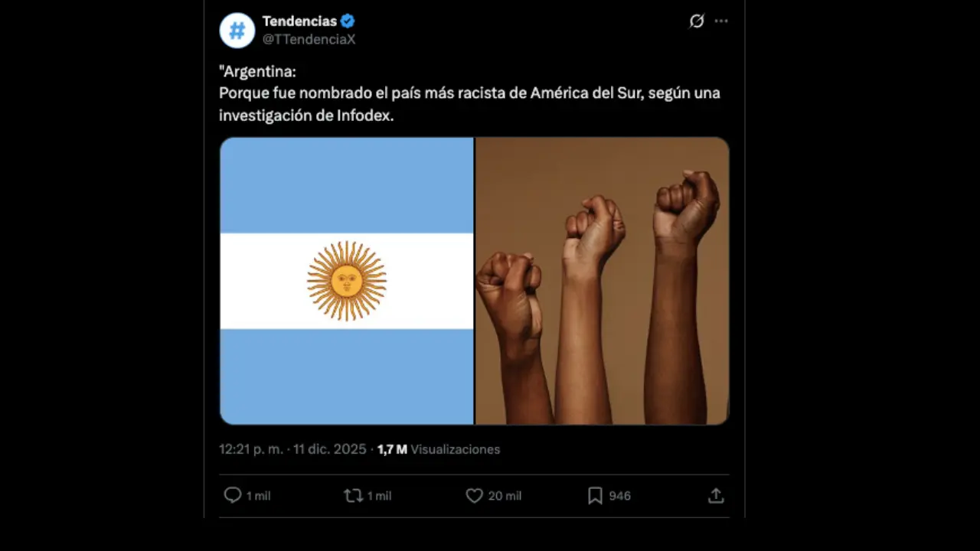This screenshot has width=980, height=551.
Task: Open the Grok explain icon
Action: [697, 21]
